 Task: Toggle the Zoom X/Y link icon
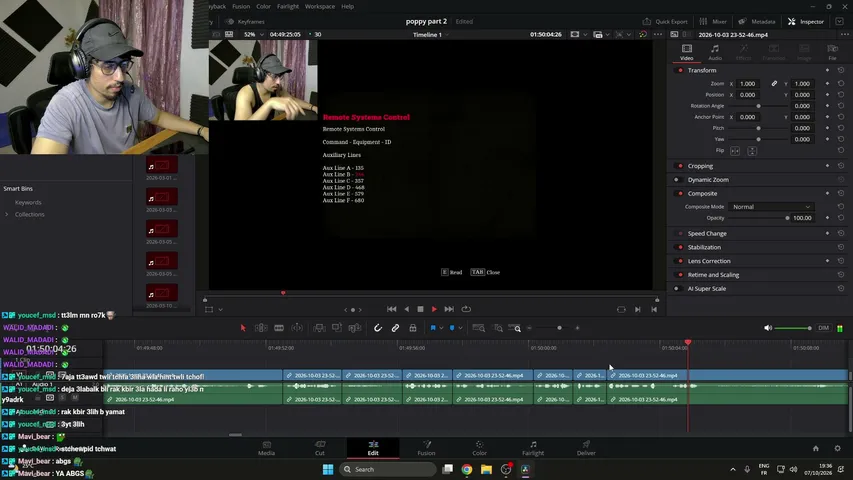tap(774, 84)
